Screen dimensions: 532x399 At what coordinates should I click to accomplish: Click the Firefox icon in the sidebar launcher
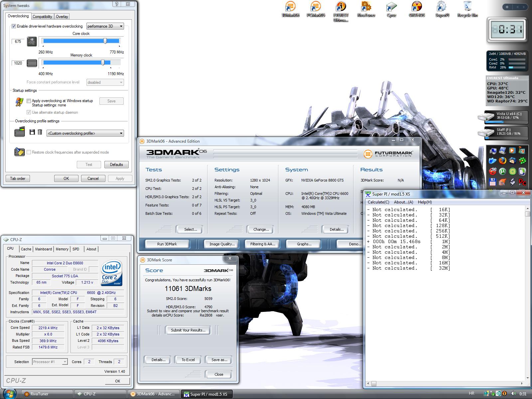[x=502, y=161]
